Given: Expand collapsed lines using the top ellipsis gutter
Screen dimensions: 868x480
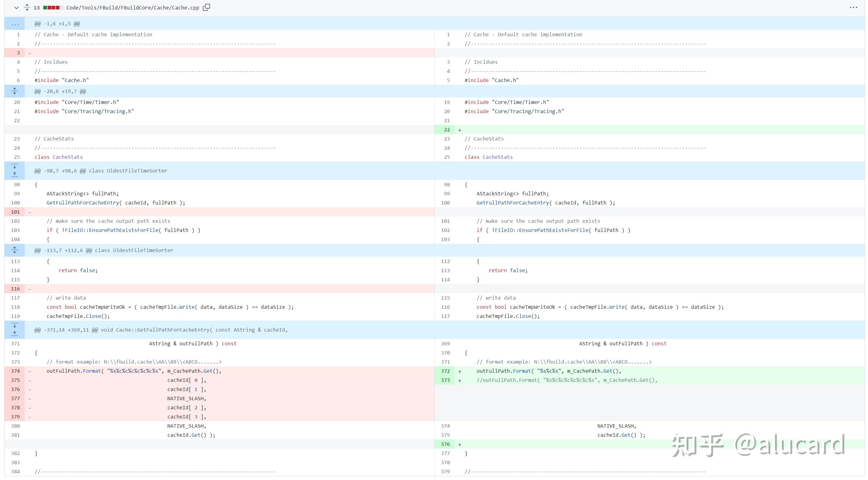Looking at the screenshot, I should click(15, 23).
